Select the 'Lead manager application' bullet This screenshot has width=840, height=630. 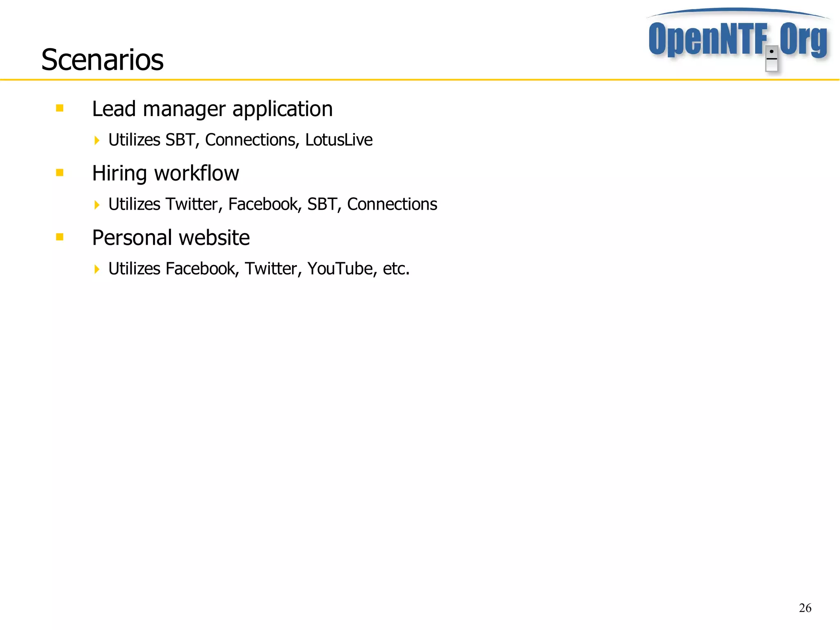point(212,109)
